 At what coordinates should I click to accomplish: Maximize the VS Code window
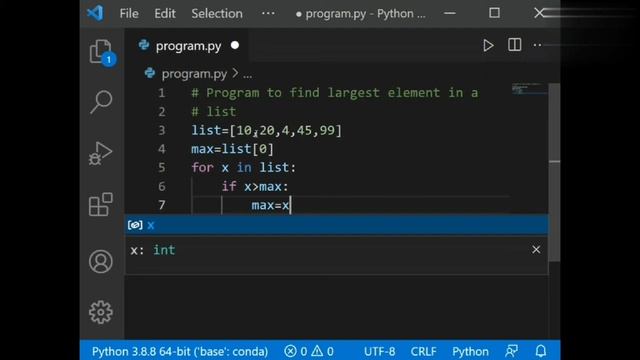494,13
